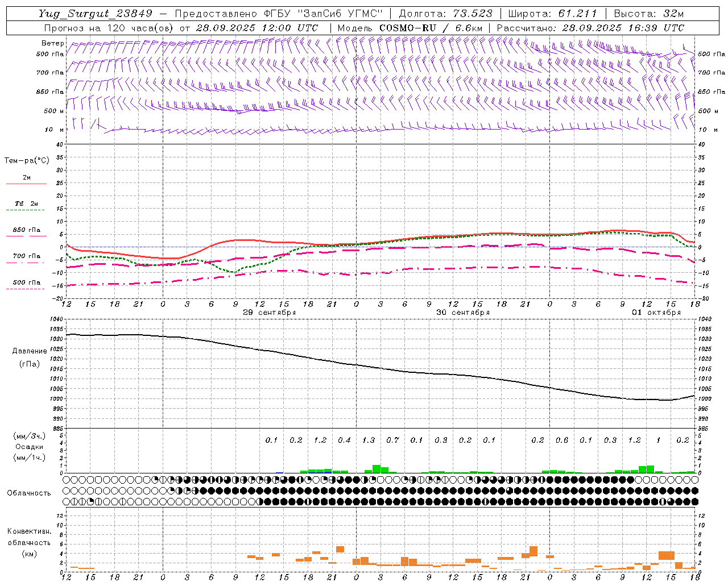Click the 40 tick on left temperature axis

[59, 144]
